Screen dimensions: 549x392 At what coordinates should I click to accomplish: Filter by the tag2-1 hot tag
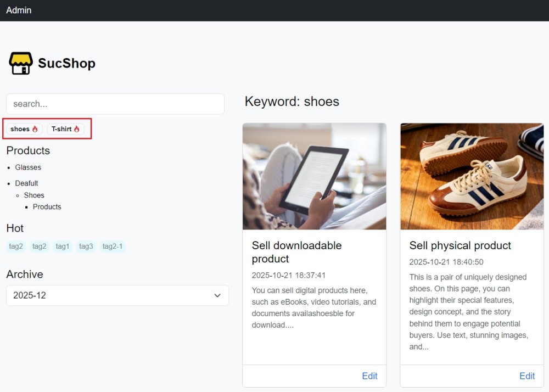click(113, 247)
